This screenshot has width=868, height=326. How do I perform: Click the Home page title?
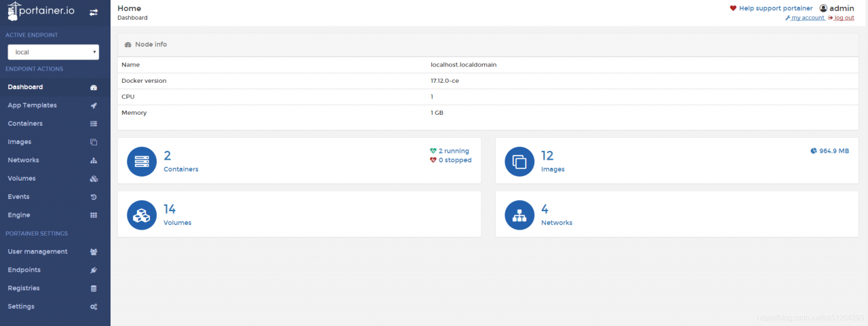point(130,8)
